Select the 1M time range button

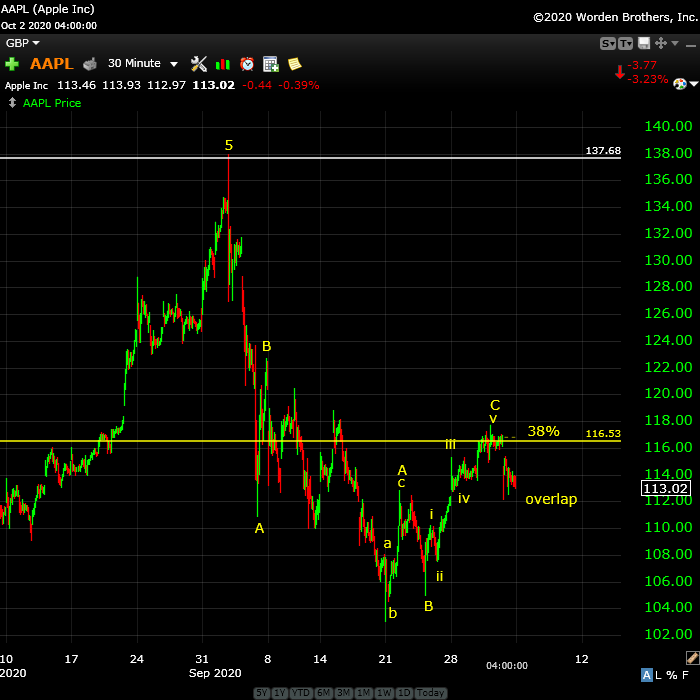coord(364,693)
